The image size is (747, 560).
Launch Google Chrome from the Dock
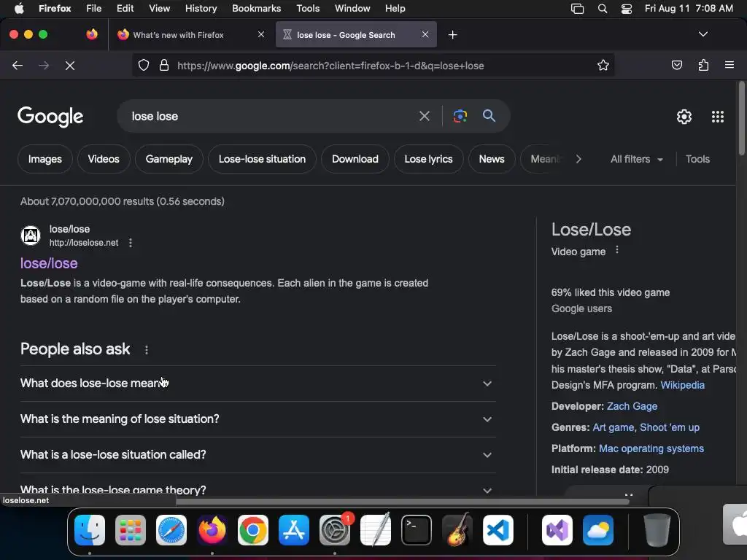click(253, 530)
